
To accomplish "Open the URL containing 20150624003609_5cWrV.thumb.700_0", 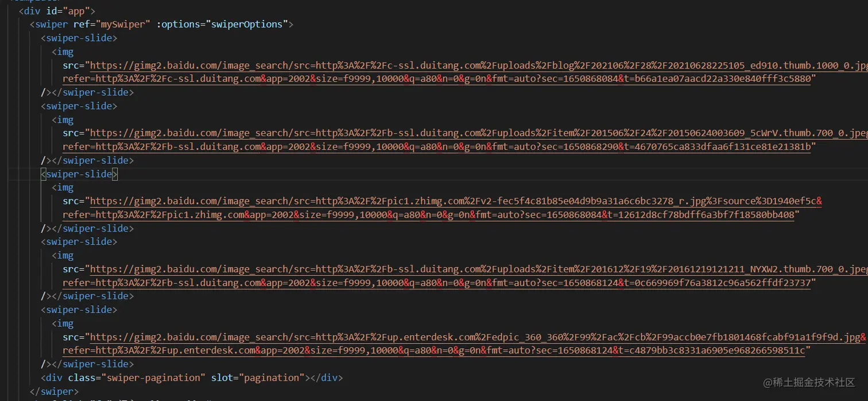I will tap(479, 133).
